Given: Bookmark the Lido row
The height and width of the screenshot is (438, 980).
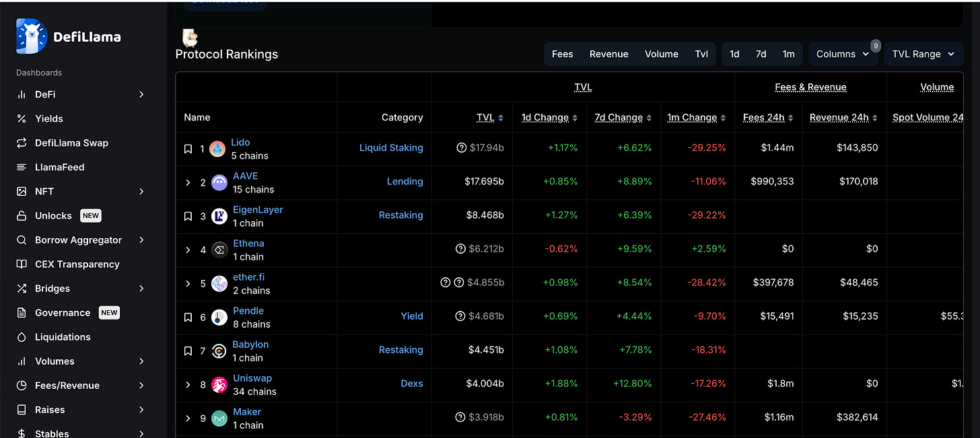Looking at the screenshot, I should pos(188,149).
